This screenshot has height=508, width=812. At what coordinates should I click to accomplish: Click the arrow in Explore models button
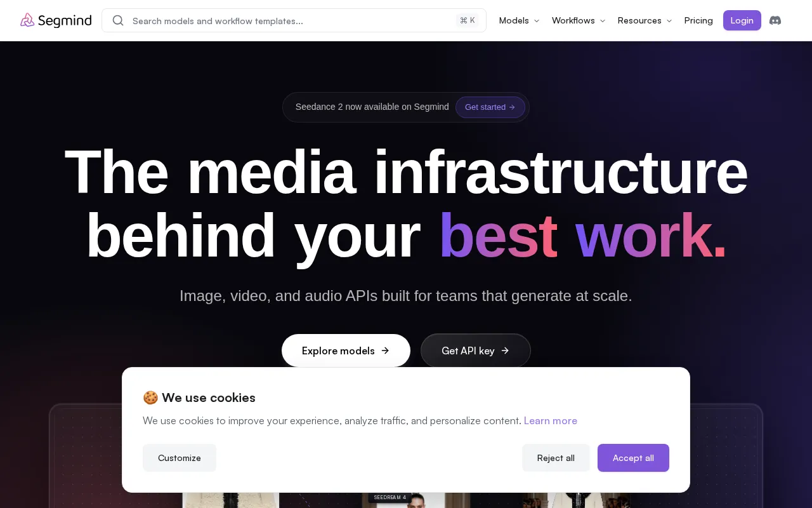[385, 351]
